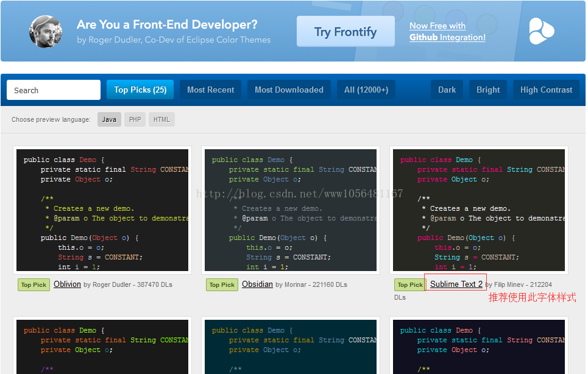Click the Top Pick badge beside Obsidian

[x=222, y=285]
